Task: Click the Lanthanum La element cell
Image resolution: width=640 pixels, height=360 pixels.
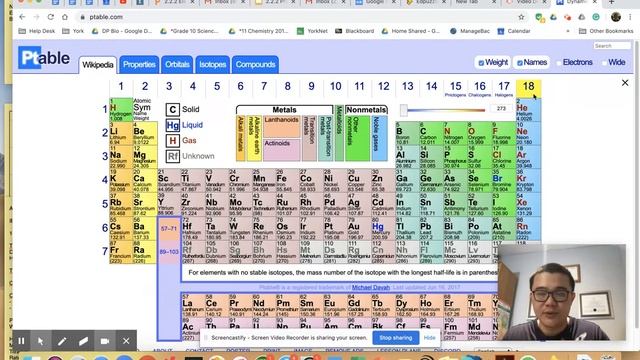Action: tap(193, 306)
